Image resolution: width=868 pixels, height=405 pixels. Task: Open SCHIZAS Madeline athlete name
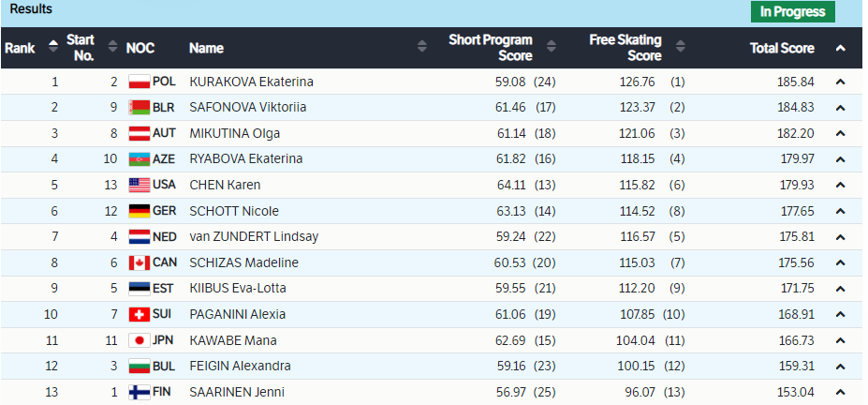[243, 262]
